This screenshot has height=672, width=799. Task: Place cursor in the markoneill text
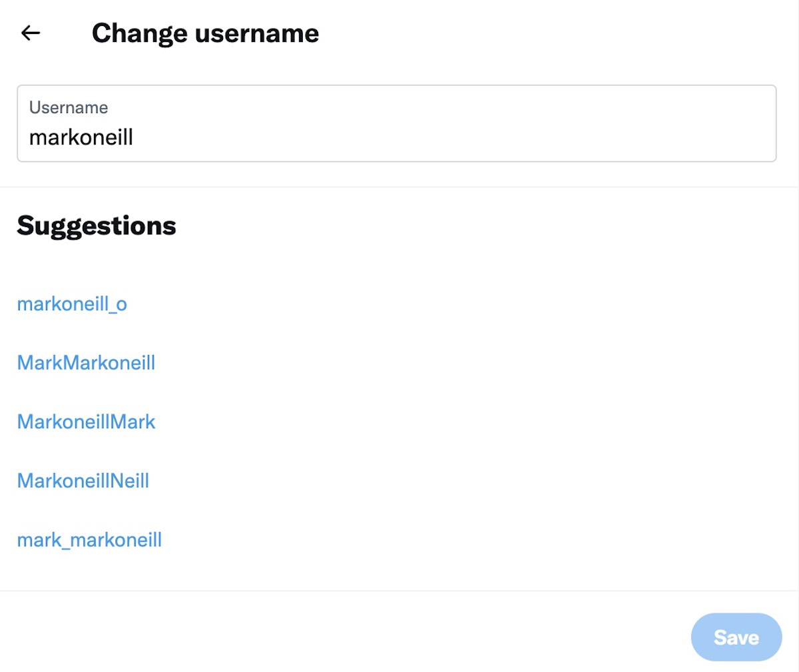[x=81, y=137]
